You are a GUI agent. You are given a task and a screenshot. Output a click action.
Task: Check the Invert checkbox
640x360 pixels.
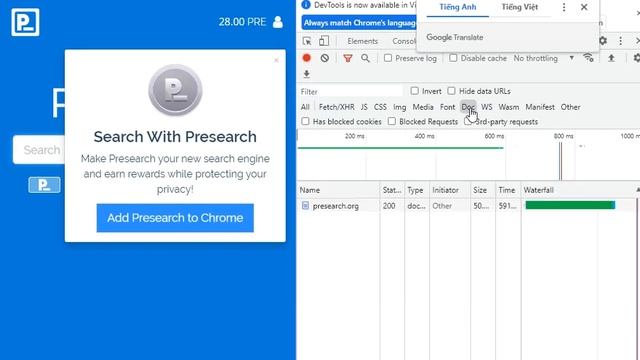click(x=414, y=91)
